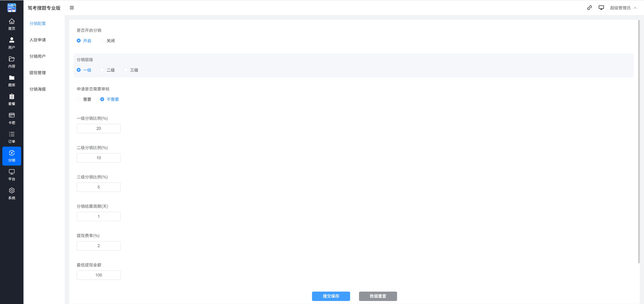Select 关闭 to disable distribution
The height and width of the screenshot is (304, 644).
pyautogui.click(x=108, y=41)
